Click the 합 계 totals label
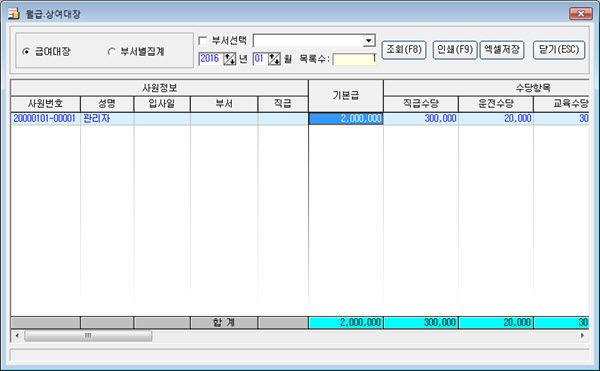This screenshot has height=371, width=600. click(224, 323)
